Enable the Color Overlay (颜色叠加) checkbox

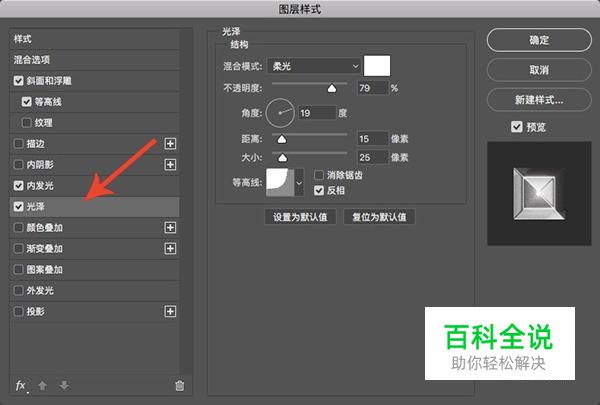coord(18,228)
